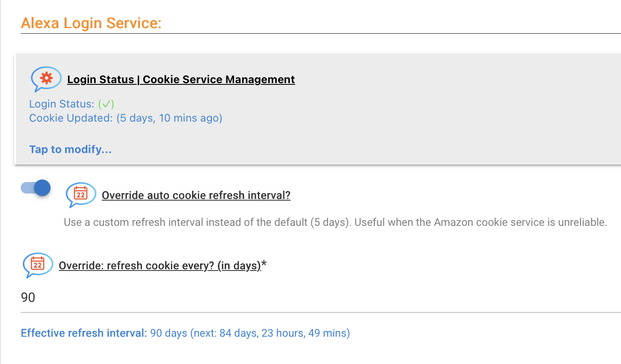The width and height of the screenshot is (621, 364).
Task: Open Login Status | Cookie Service Management
Action: (x=181, y=79)
